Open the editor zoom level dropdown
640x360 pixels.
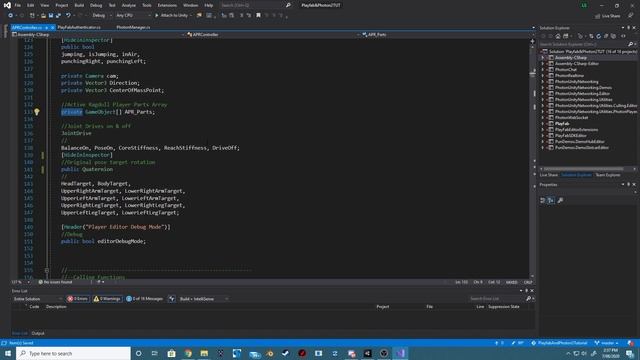[21, 282]
